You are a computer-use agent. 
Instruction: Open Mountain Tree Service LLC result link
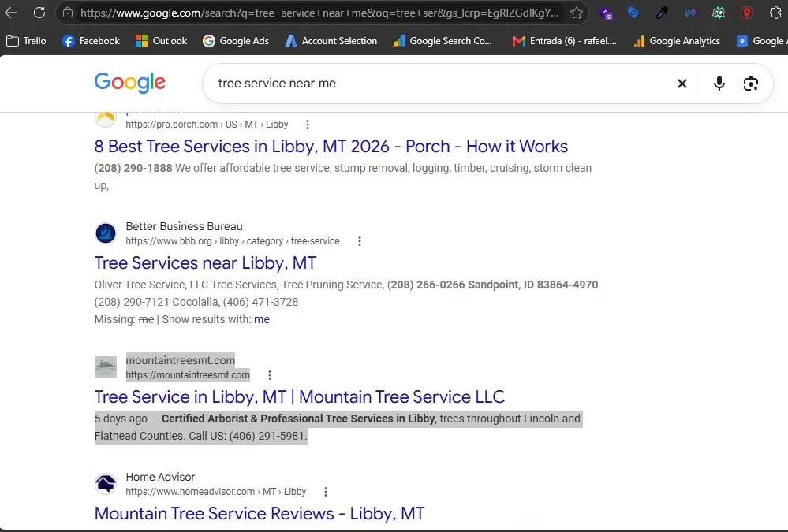tap(299, 397)
